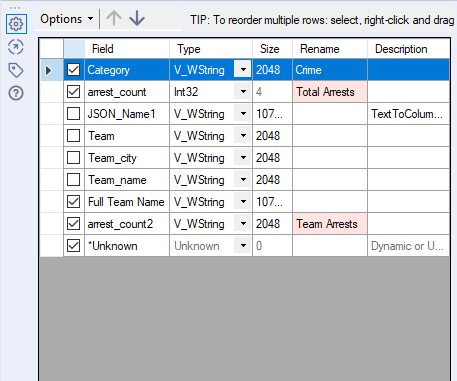Open the Annotation tag icon
This screenshot has height=381, width=457.
pyautogui.click(x=16, y=70)
